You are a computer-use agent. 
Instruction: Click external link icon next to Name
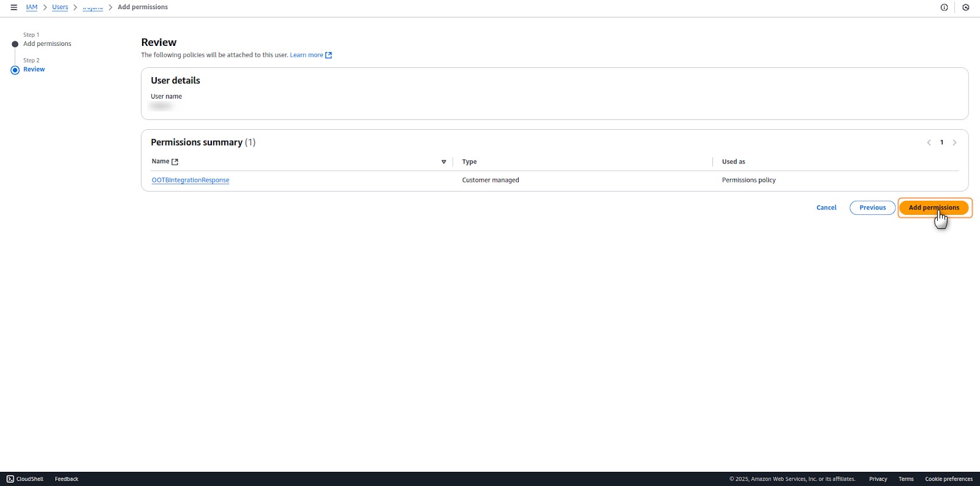(175, 162)
